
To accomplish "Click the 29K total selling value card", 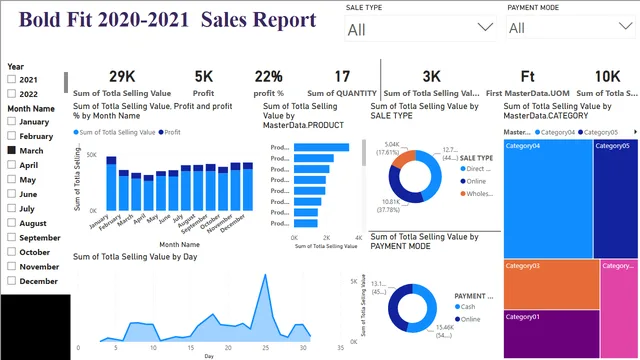I will click(122, 84).
